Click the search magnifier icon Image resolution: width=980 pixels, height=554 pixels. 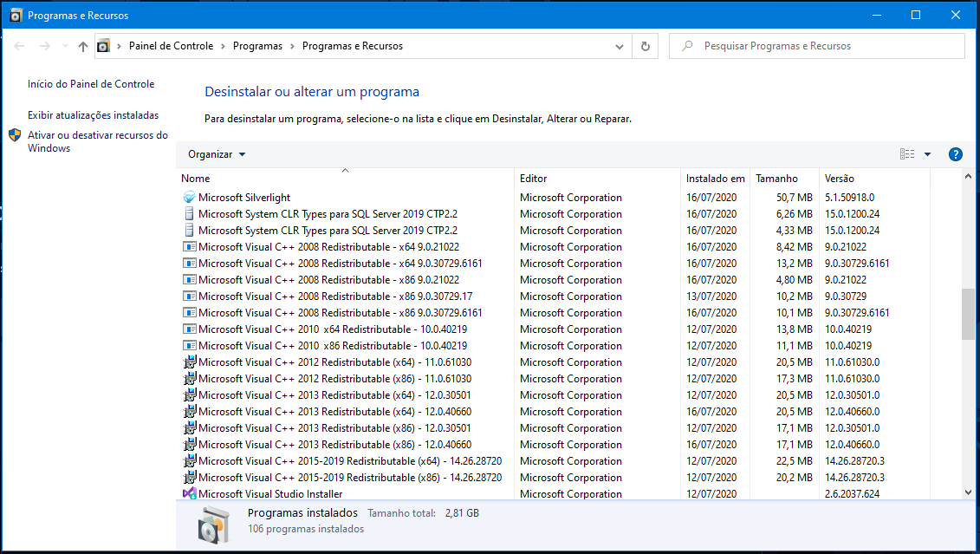click(x=687, y=46)
